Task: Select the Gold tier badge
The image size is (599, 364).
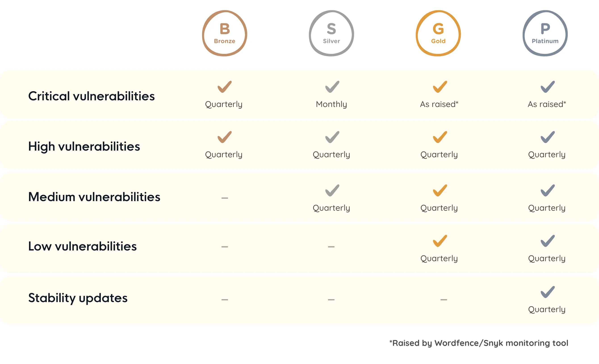Action: click(438, 33)
